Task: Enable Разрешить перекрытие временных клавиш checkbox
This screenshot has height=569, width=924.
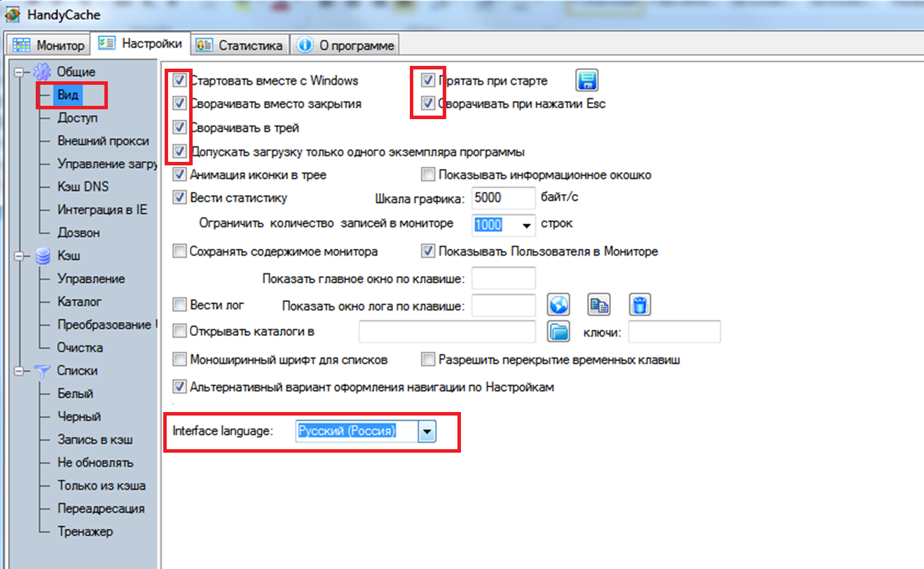Action: pos(427,360)
